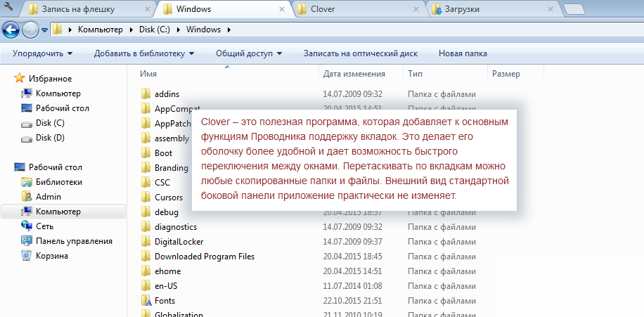Select Избранное star icon in sidebar
644x317 pixels.
click(19, 79)
